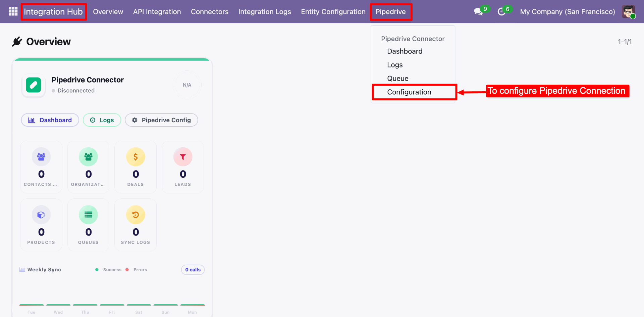This screenshot has height=317, width=644.
Task: Click the Pipedrive Connector menu header
Action: click(x=413, y=39)
